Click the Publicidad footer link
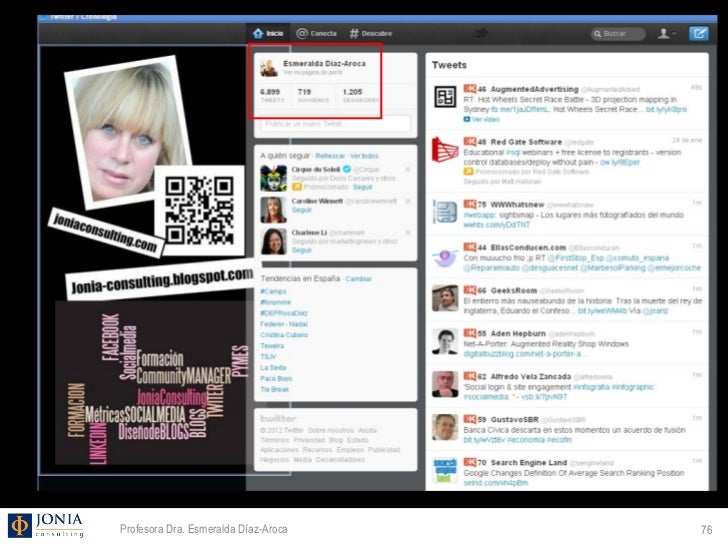The image size is (728, 546). click(384, 450)
